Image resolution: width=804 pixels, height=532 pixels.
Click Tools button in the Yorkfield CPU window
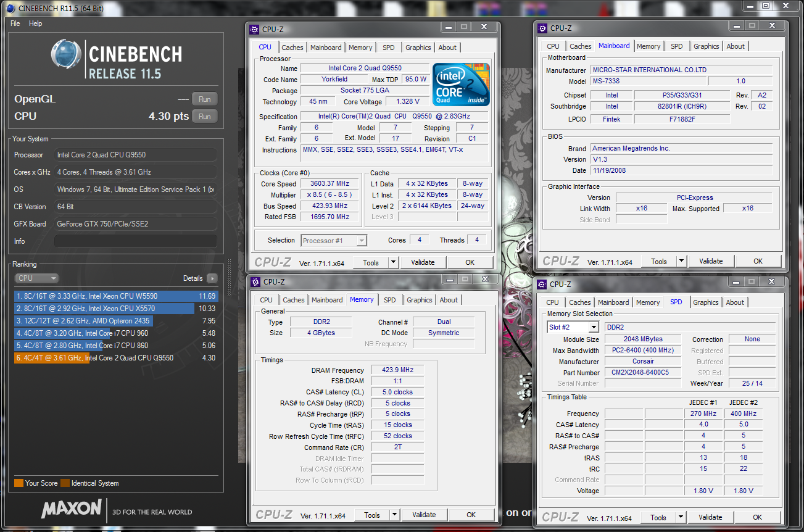pos(371,262)
